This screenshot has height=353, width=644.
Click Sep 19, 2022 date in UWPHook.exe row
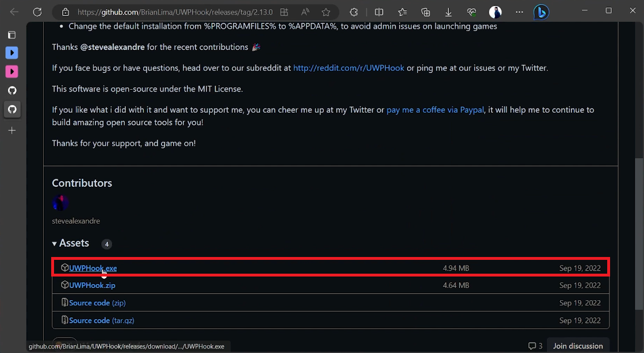[580, 268]
